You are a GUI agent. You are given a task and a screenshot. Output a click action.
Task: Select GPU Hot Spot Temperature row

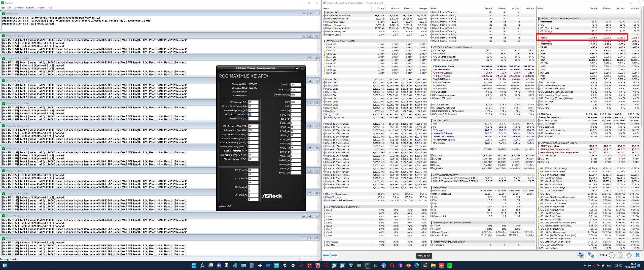pyautogui.click(x=589, y=149)
